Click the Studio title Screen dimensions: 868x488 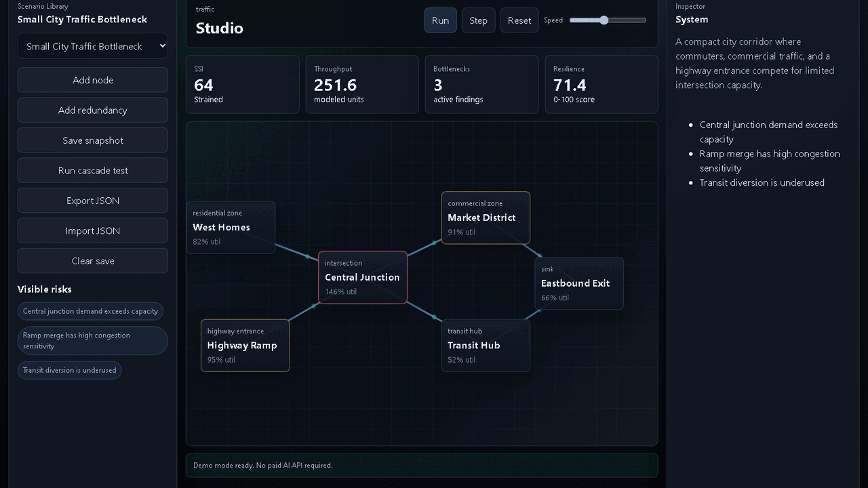tap(220, 28)
